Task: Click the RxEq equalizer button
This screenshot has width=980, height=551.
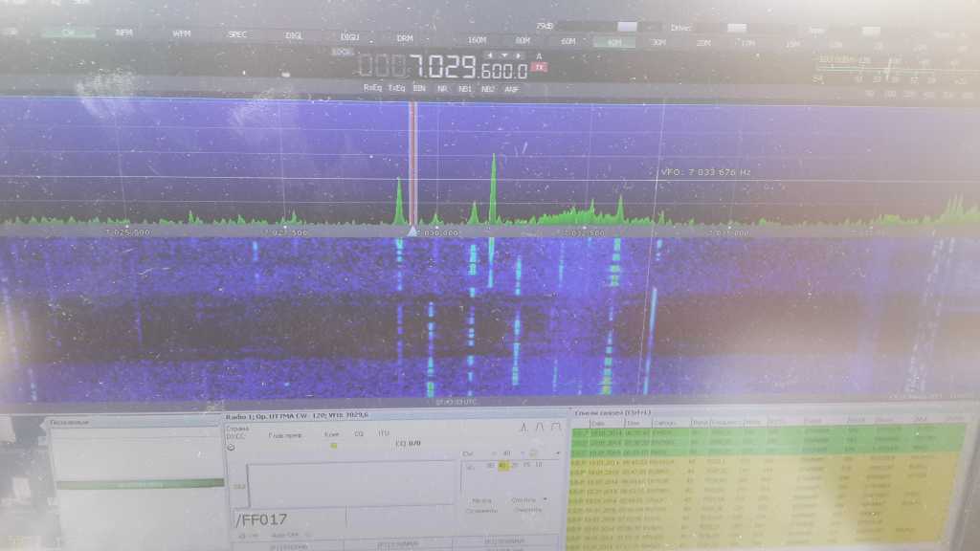Action: click(x=372, y=88)
